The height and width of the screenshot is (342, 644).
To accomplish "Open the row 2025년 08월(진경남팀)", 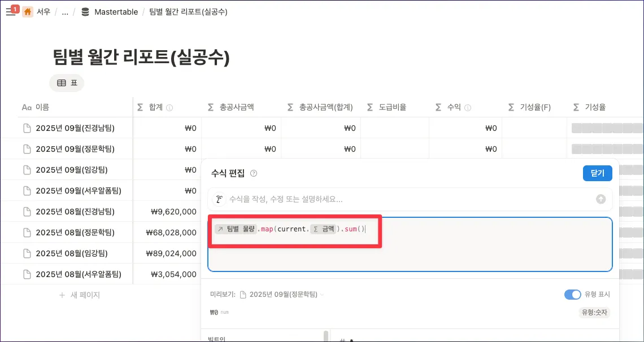I will [75, 212].
